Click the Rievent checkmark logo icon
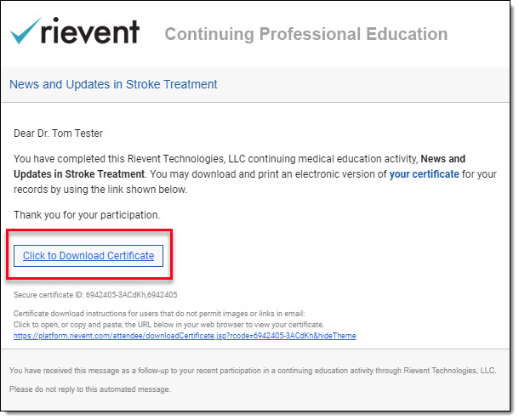519x420 pixels. [26, 31]
